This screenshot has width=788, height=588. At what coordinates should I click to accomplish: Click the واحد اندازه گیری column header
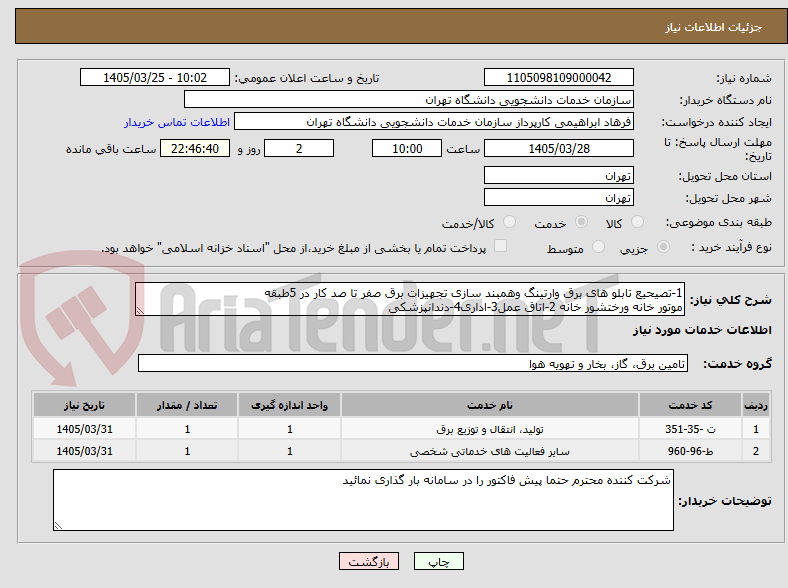289,405
